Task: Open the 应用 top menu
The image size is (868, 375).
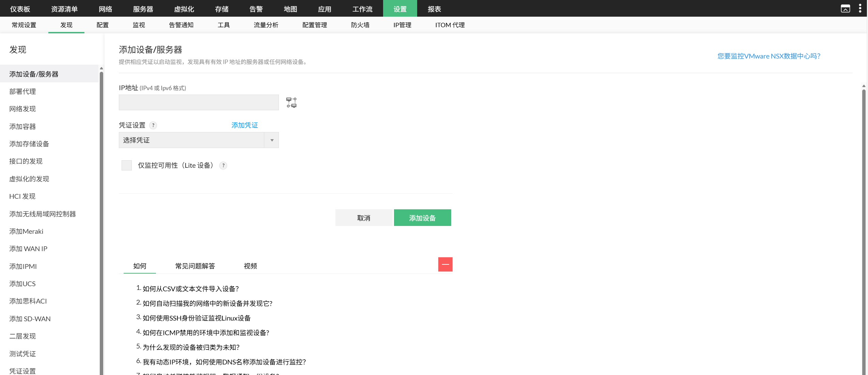Action: click(x=325, y=9)
